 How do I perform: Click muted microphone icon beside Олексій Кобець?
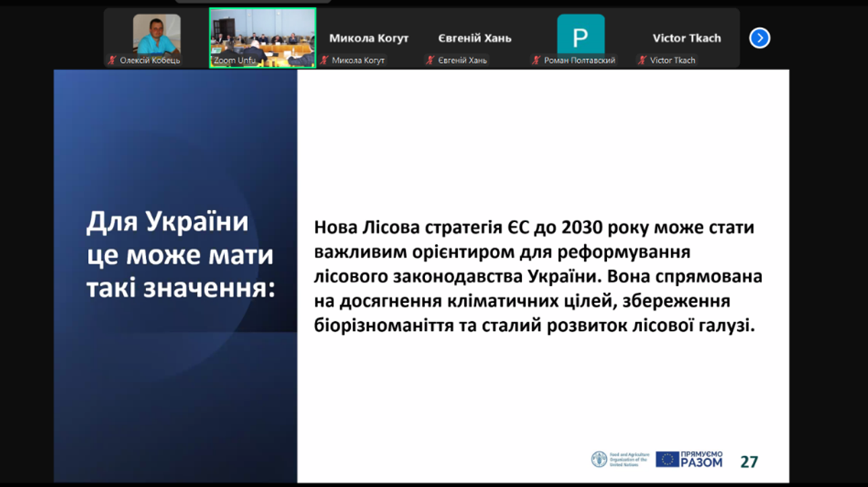(x=112, y=60)
